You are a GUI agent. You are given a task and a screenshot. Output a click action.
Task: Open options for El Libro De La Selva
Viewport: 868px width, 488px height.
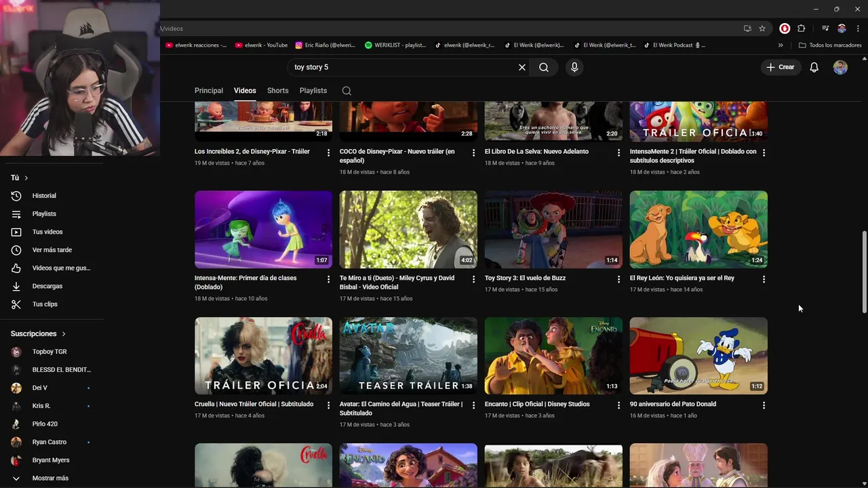618,152
